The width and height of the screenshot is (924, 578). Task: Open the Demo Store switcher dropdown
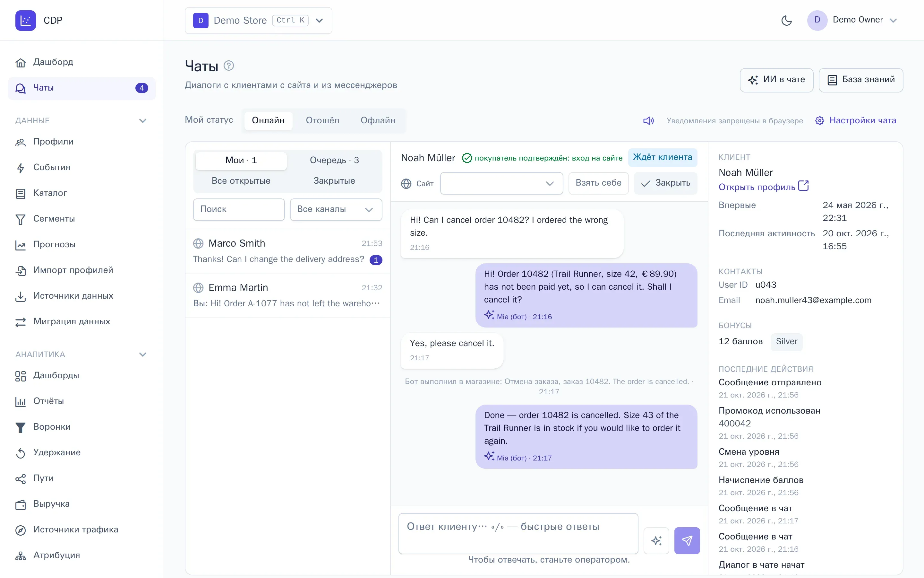(x=259, y=20)
